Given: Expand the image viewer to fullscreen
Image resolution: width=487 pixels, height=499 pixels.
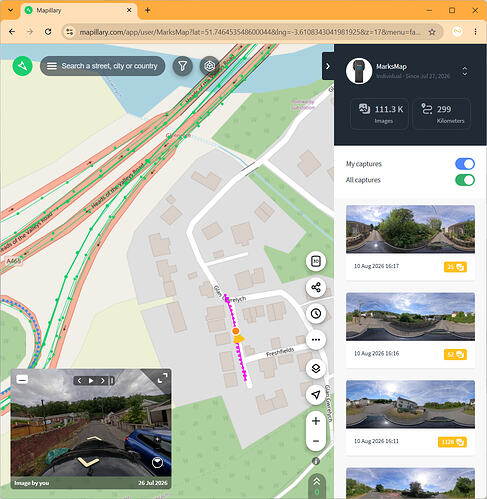Looking at the screenshot, I should click(162, 378).
